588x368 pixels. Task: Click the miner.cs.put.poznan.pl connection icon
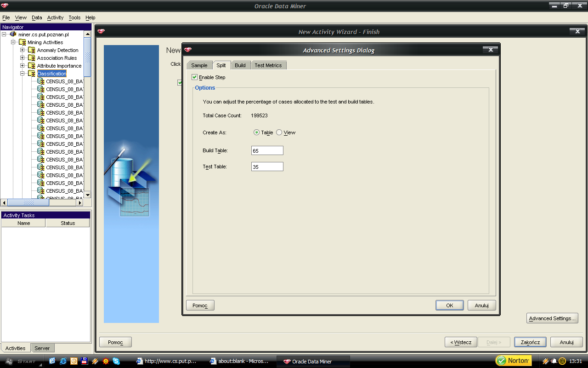(13, 34)
